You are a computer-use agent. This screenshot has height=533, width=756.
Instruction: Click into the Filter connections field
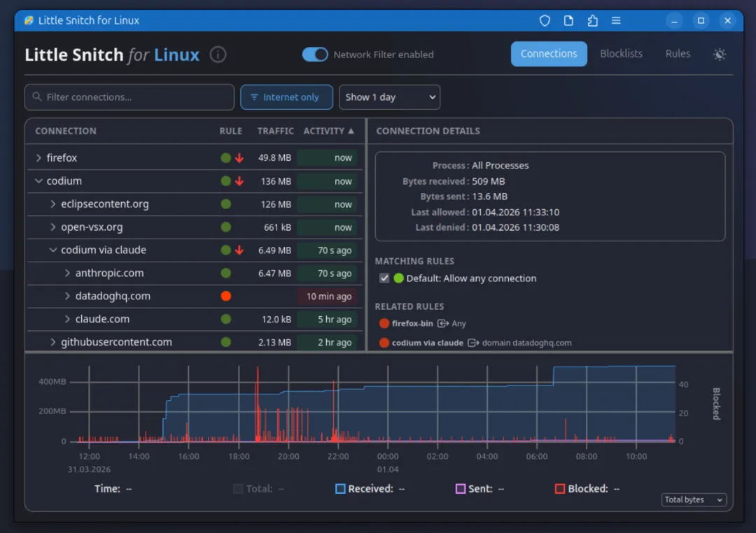click(129, 97)
